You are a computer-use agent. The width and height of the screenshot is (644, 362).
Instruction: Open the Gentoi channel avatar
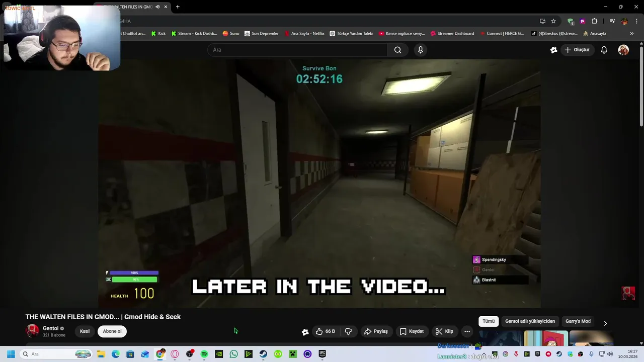33,331
